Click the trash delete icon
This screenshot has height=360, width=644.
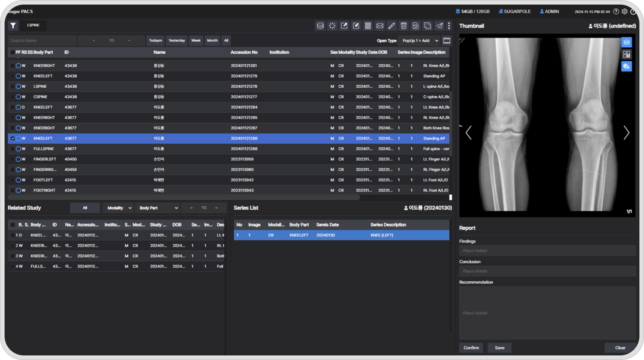coord(403,26)
